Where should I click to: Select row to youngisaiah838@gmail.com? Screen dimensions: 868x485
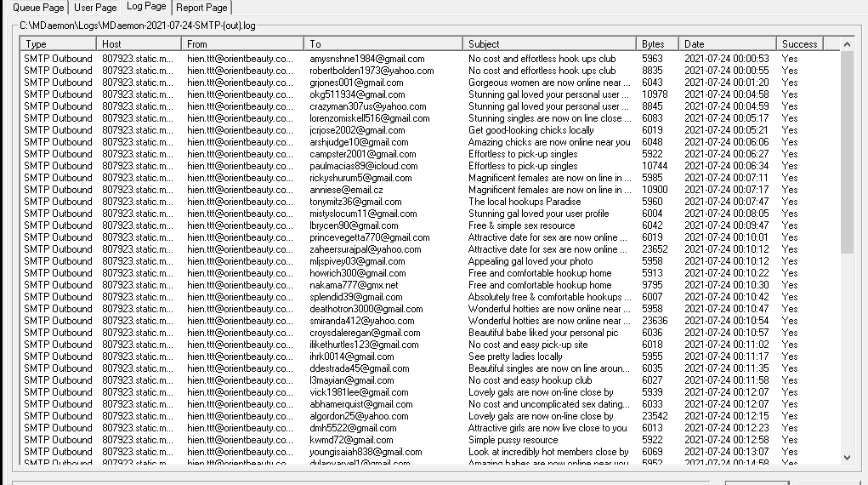click(430, 453)
